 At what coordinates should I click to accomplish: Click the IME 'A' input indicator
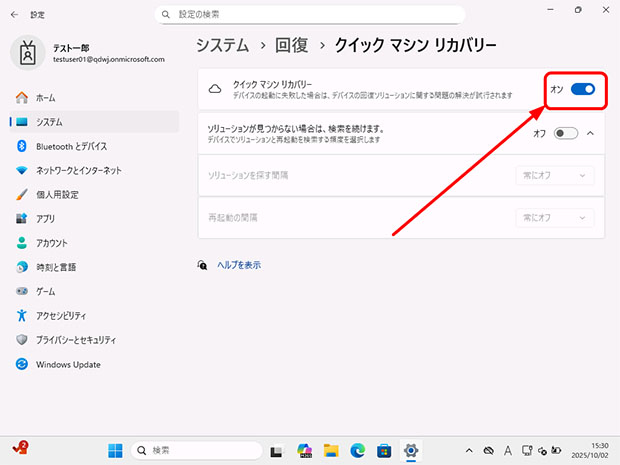[508, 450]
